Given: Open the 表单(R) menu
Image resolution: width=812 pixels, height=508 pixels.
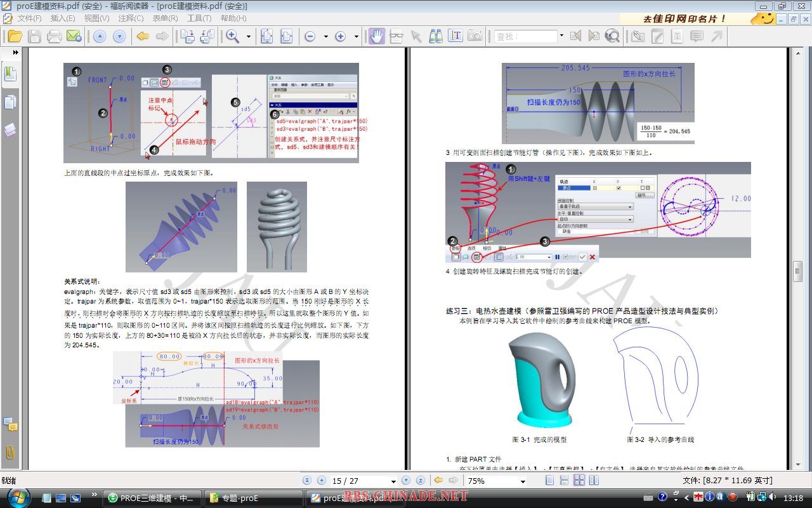Looking at the screenshot, I should pyautogui.click(x=165, y=18).
